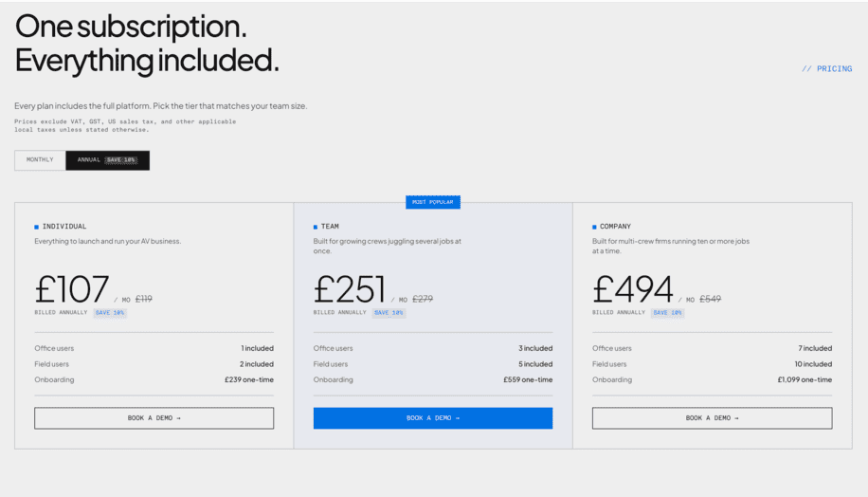
Task: Click the Most Popular badge
Action: tap(433, 202)
